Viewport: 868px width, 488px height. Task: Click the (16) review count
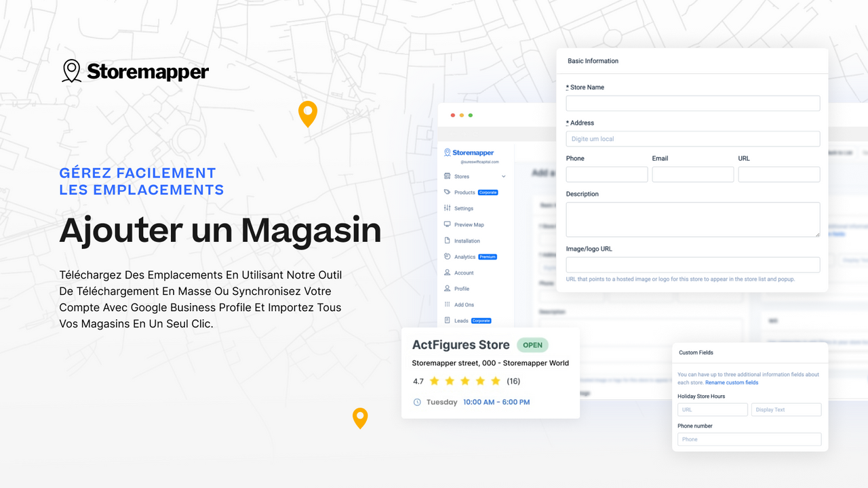[513, 381]
